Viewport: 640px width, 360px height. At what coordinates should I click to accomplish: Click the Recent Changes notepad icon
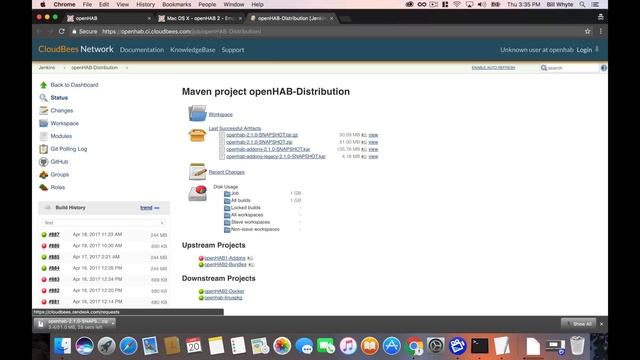(198, 171)
